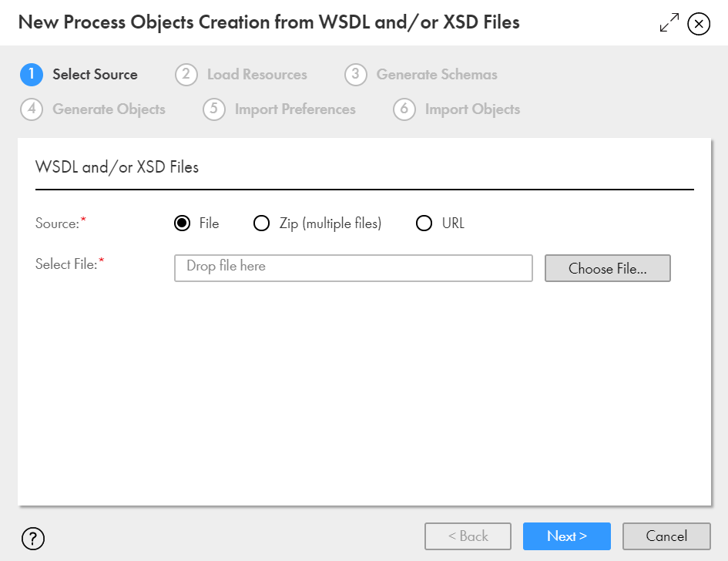The height and width of the screenshot is (561, 728).
Task: Expand the dialog with the maximize arrows icon
Action: 669,23
